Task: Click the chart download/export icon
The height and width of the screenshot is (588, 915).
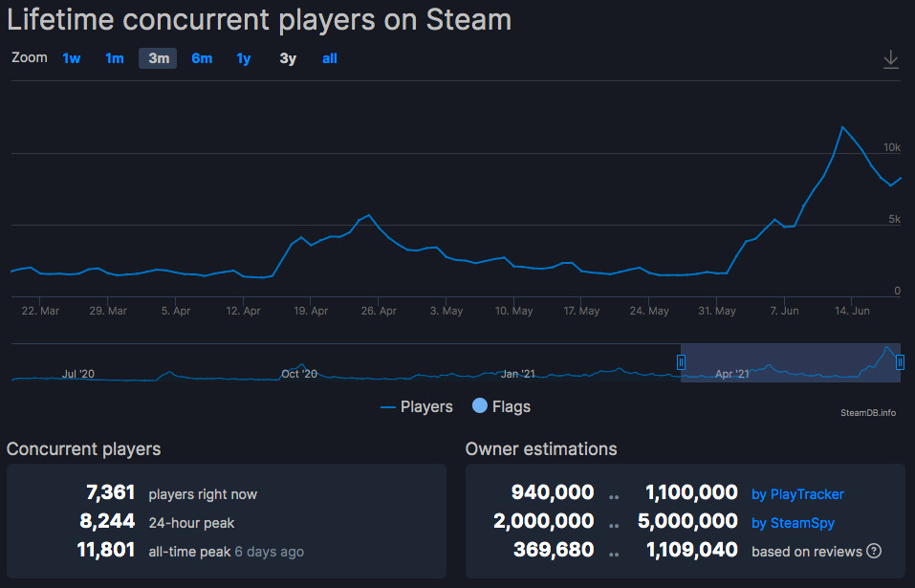Action: click(x=890, y=58)
